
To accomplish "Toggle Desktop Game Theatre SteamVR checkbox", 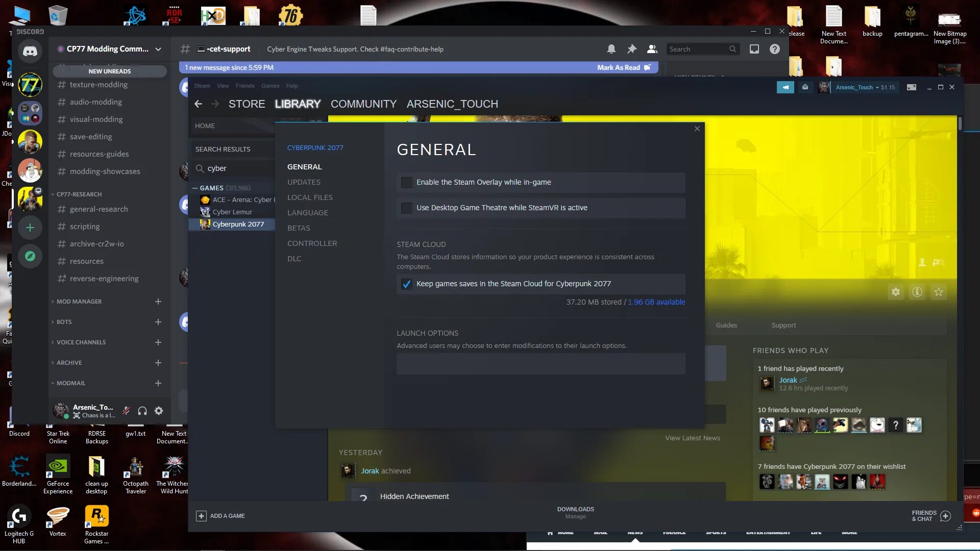I will [406, 207].
